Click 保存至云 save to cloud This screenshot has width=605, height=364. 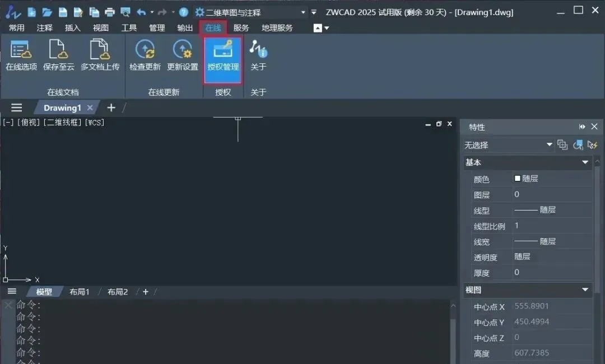tap(59, 55)
